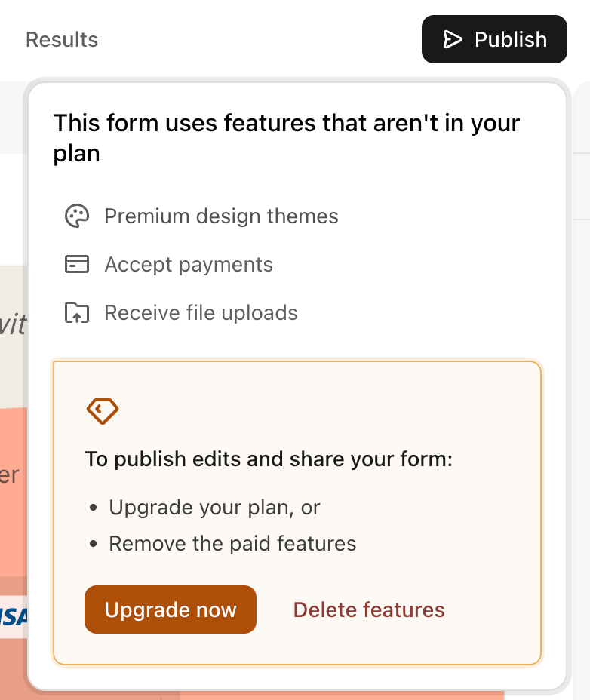Click the folder upload icon
The width and height of the screenshot is (590, 700).
tap(77, 313)
